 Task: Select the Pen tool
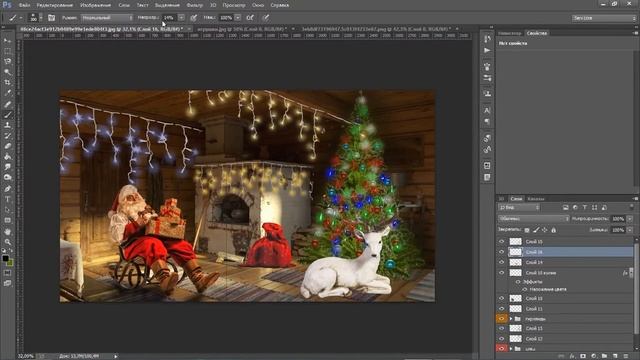[x=7, y=189]
